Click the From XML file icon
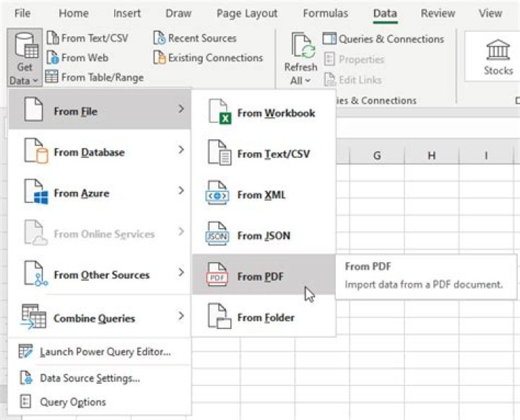 [217, 193]
